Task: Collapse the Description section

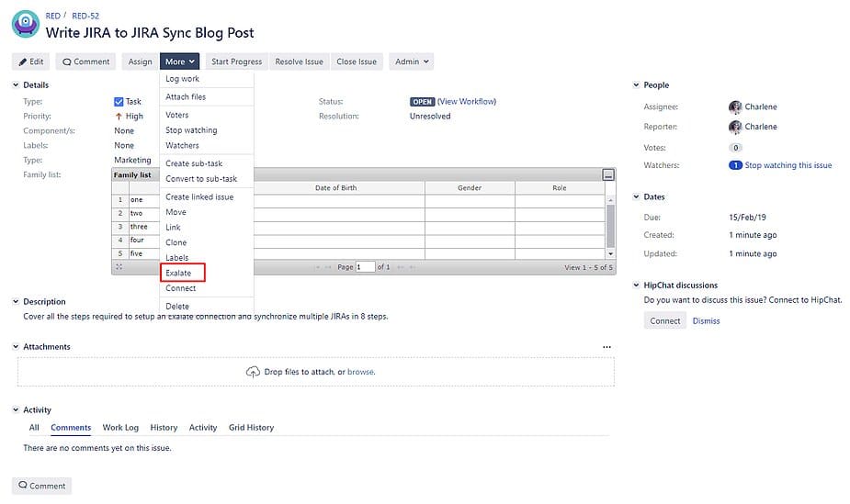Action: pyautogui.click(x=16, y=301)
